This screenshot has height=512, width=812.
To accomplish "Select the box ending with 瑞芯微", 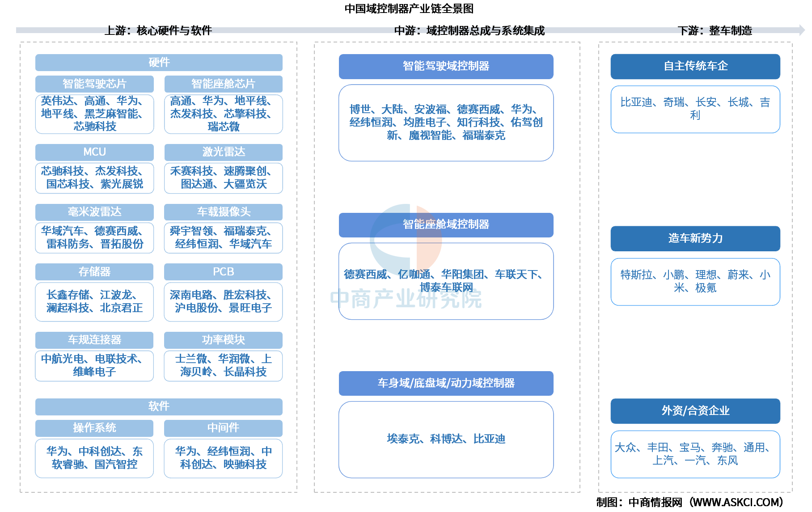I will click(x=224, y=114).
